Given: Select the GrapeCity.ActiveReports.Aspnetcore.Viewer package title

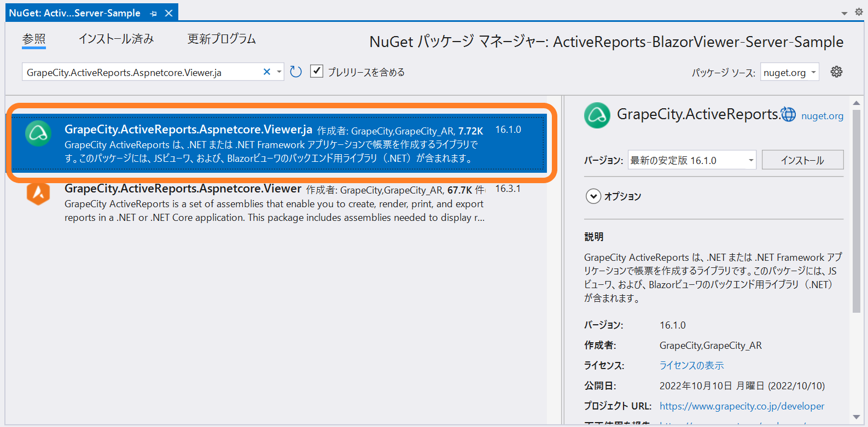Looking at the screenshot, I should [x=183, y=189].
